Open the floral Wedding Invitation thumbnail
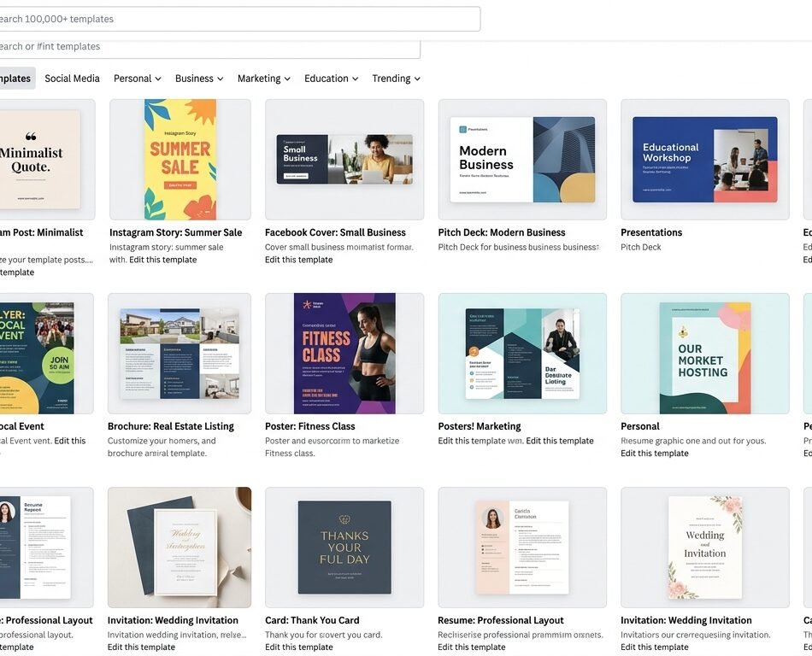The height and width of the screenshot is (656, 812). (x=705, y=548)
